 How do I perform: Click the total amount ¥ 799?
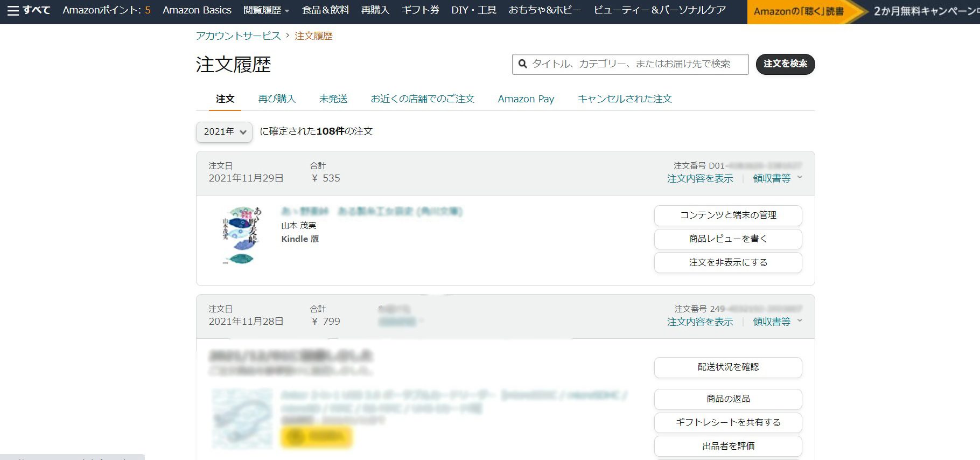tap(325, 322)
